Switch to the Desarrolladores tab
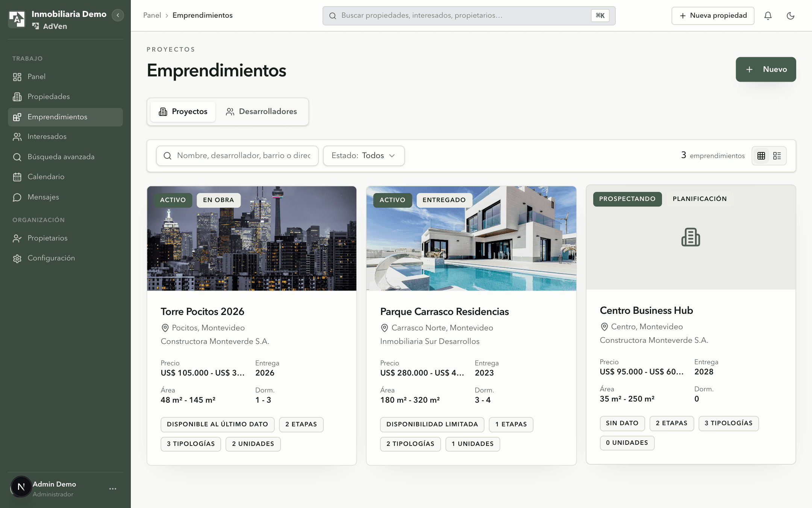 (261, 112)
